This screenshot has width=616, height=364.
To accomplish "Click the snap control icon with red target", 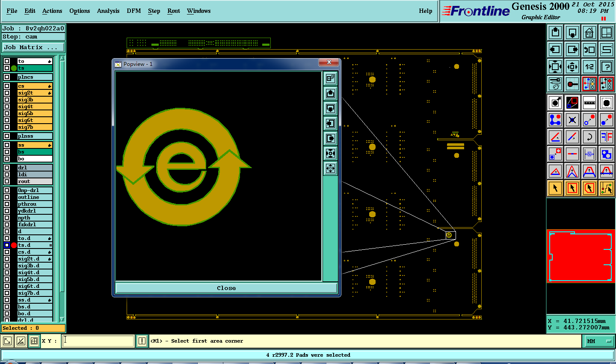I will point(572,84).
